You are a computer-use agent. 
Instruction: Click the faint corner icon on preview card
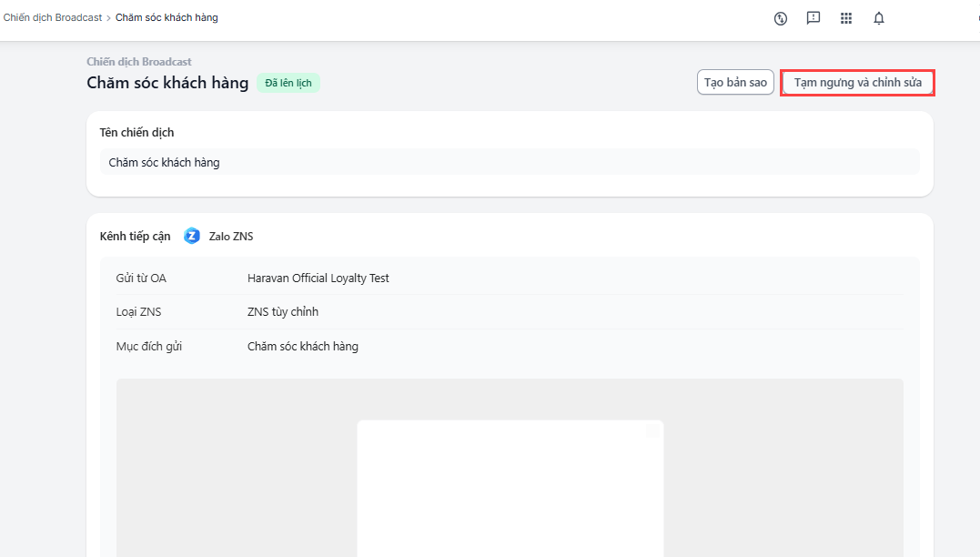652,431
